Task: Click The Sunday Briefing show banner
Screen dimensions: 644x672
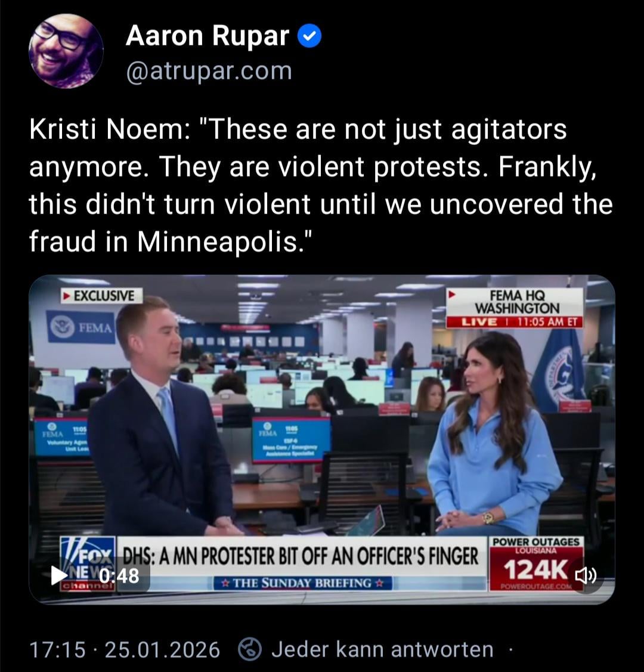Action: (303, 583)
